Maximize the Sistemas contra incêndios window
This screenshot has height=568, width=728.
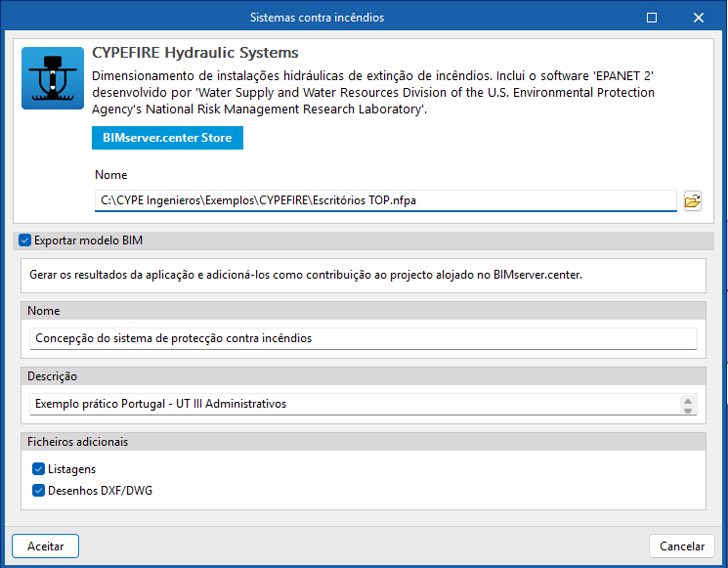click(x=652, y=18)
